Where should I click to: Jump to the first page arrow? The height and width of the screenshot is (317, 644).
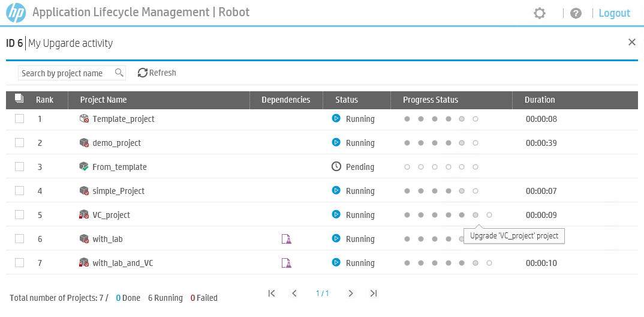pyautogui.click(x=272, y=294)
